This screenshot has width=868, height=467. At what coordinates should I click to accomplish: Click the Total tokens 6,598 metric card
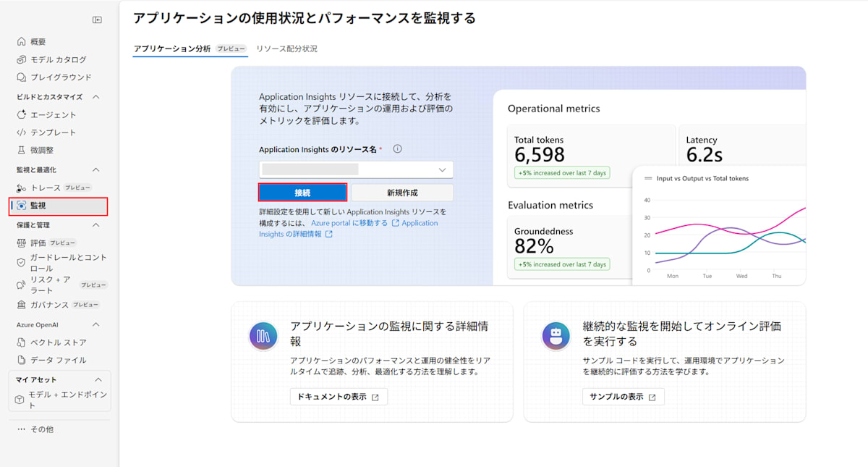592,156
